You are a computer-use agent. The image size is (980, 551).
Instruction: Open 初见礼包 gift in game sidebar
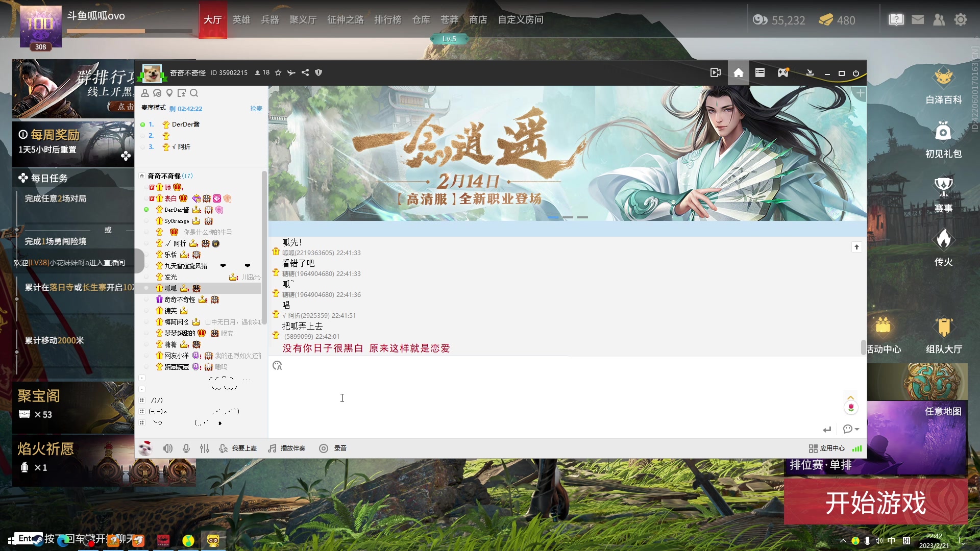click(x=943, y=140)
